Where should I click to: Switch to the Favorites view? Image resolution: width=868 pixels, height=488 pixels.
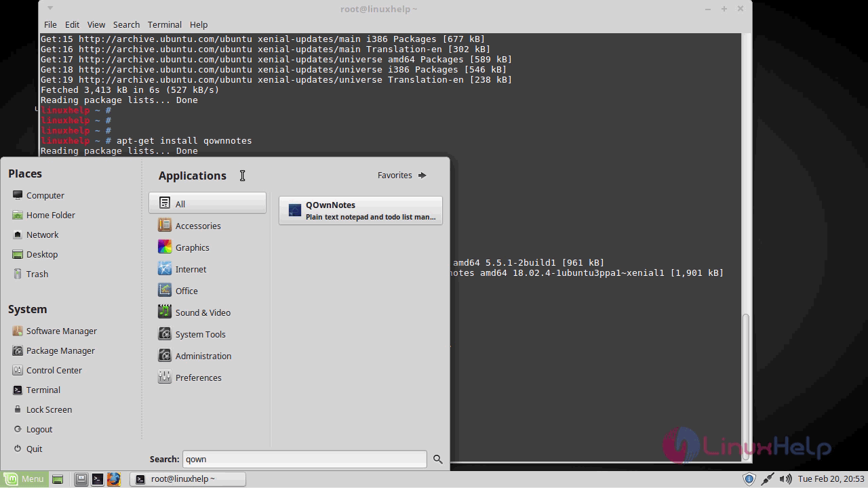point(402,175)
